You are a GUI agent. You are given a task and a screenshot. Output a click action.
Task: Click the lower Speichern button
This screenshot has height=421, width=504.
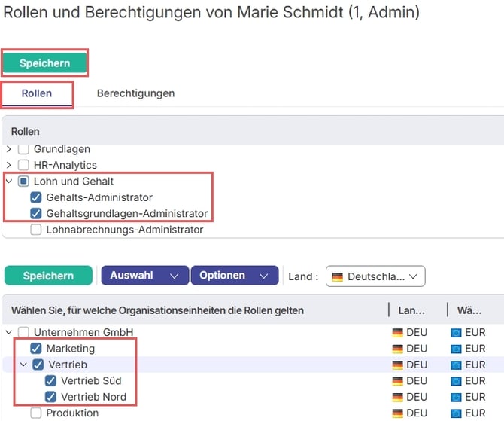48,276
